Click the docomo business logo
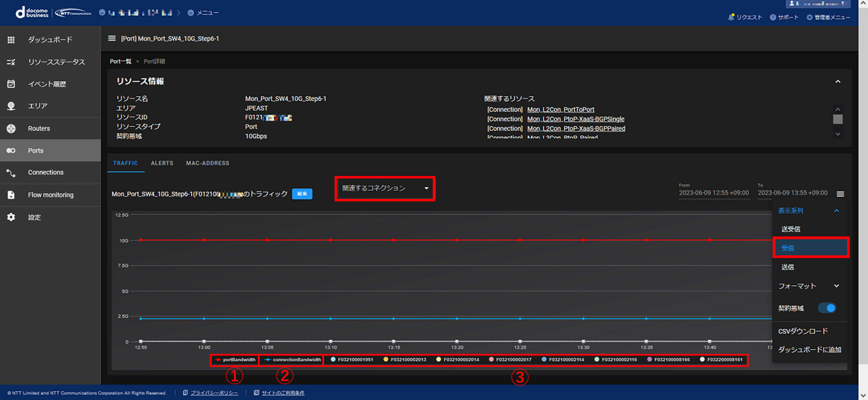Screen dimensions: 868x400 32,13
